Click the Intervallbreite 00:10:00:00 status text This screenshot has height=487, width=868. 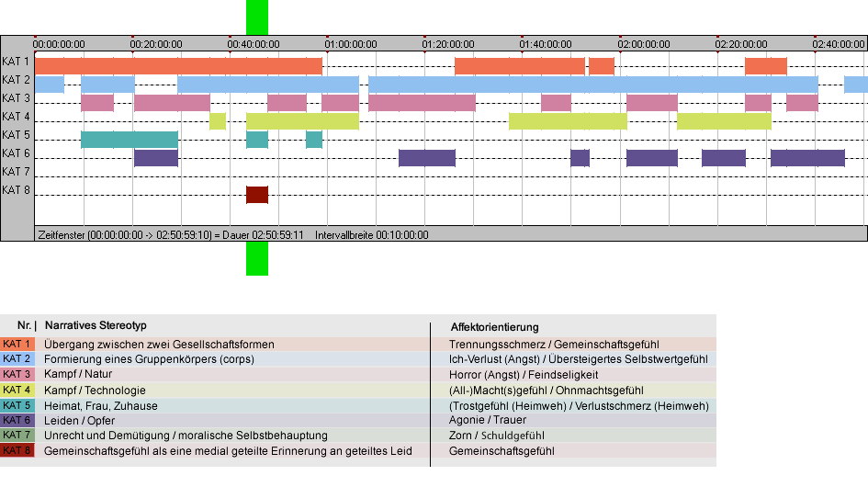[x=372, y=235]
